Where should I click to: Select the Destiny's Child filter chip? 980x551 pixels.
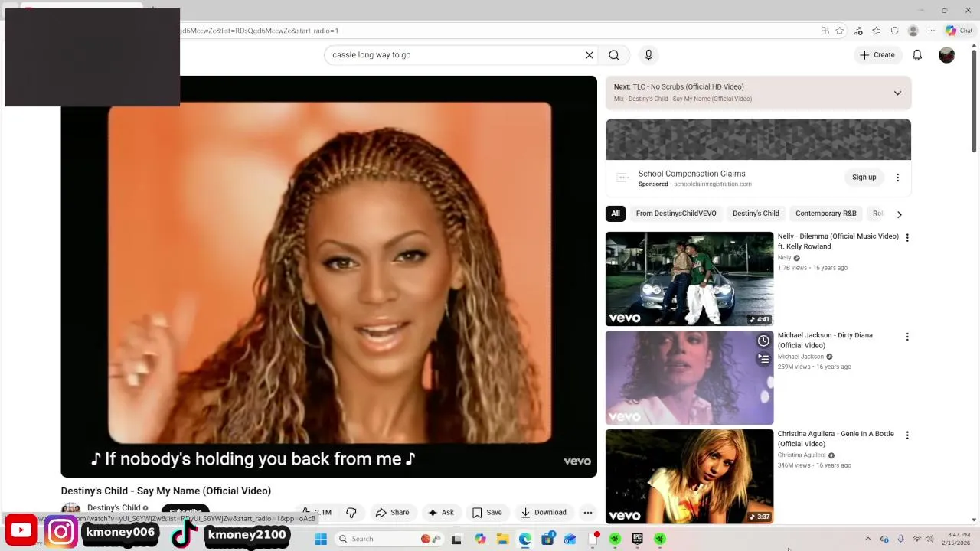click(x=756, y=214)
